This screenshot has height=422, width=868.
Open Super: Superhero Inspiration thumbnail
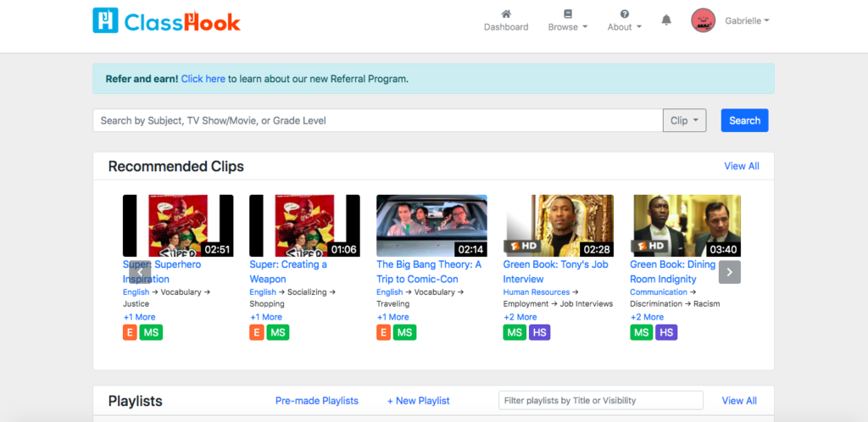point(178,225)
